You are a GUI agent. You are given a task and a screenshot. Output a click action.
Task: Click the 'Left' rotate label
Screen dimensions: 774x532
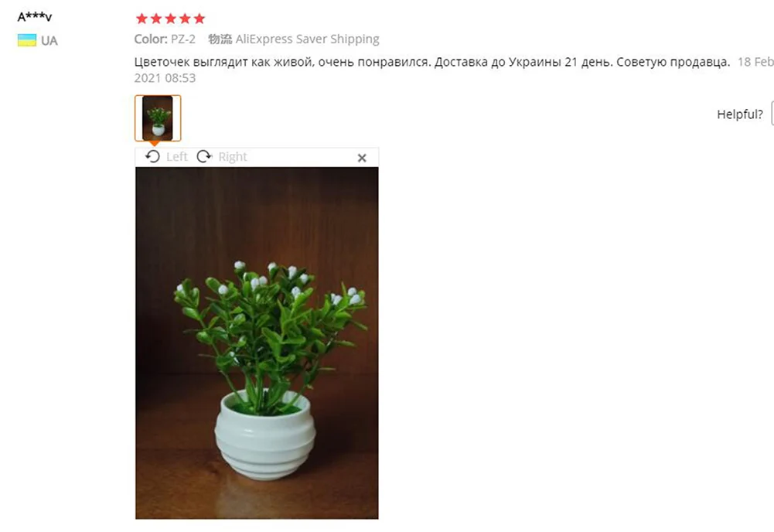click(177, 157)
